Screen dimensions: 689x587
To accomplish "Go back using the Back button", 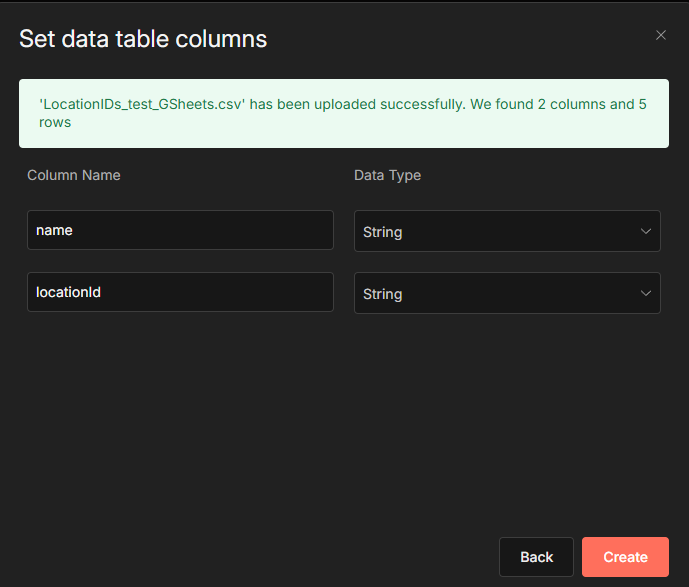I will pos(536,557).
